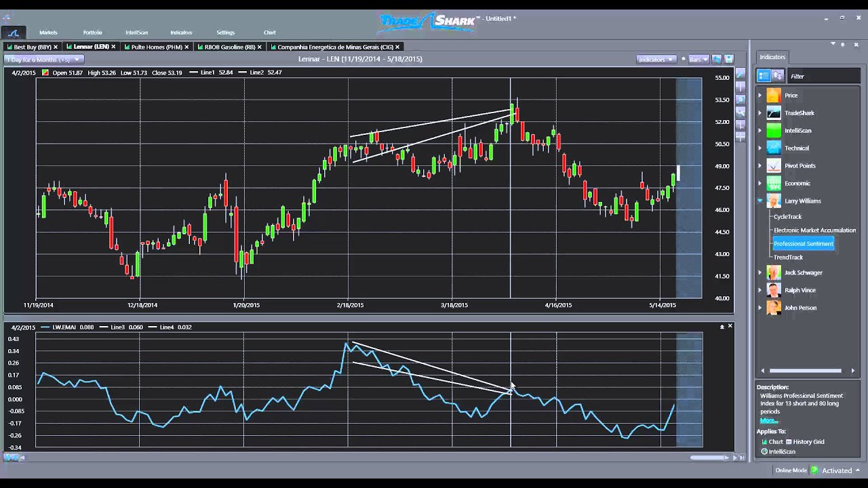Click the Economic category icon
The height and width of the screenshot is (488, 868).
(x=774, y=183)
